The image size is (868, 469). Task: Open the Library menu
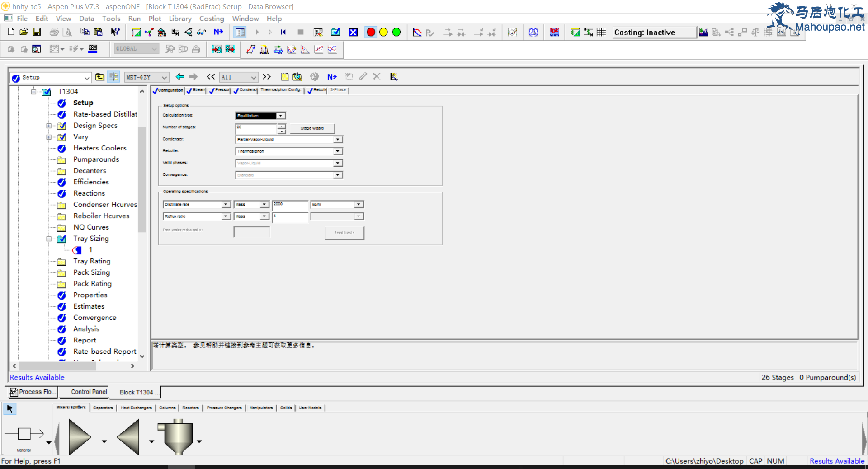coord(180,19)
